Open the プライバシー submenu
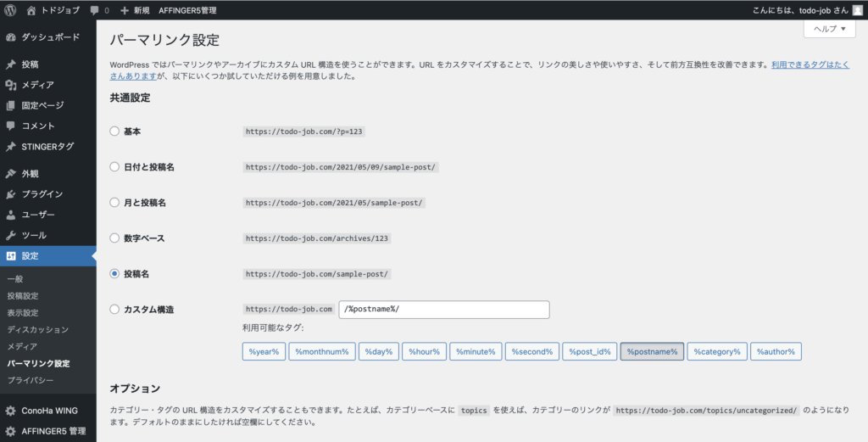The height and width of the screenshot is (442, 868). tap(31, 381)
